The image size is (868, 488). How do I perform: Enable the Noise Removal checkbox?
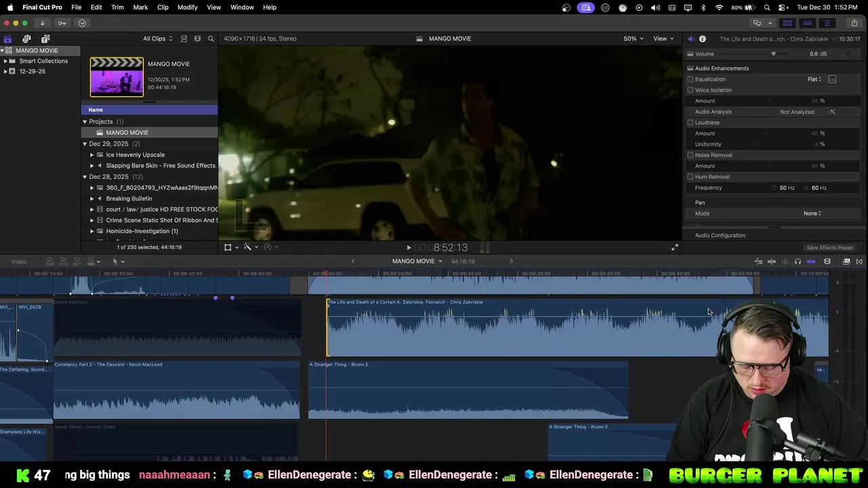pyautogui.click(x=690, y=155)
